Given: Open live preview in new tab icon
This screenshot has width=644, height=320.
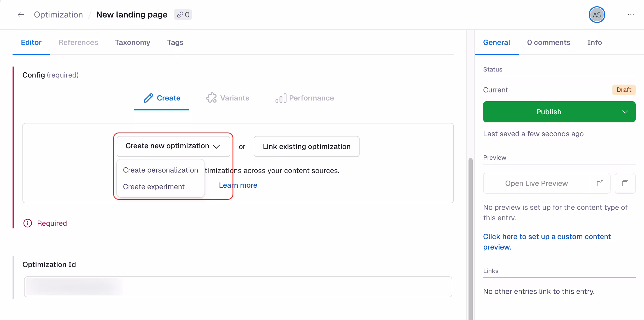Looking at the screenshot, I should point(600,183).
